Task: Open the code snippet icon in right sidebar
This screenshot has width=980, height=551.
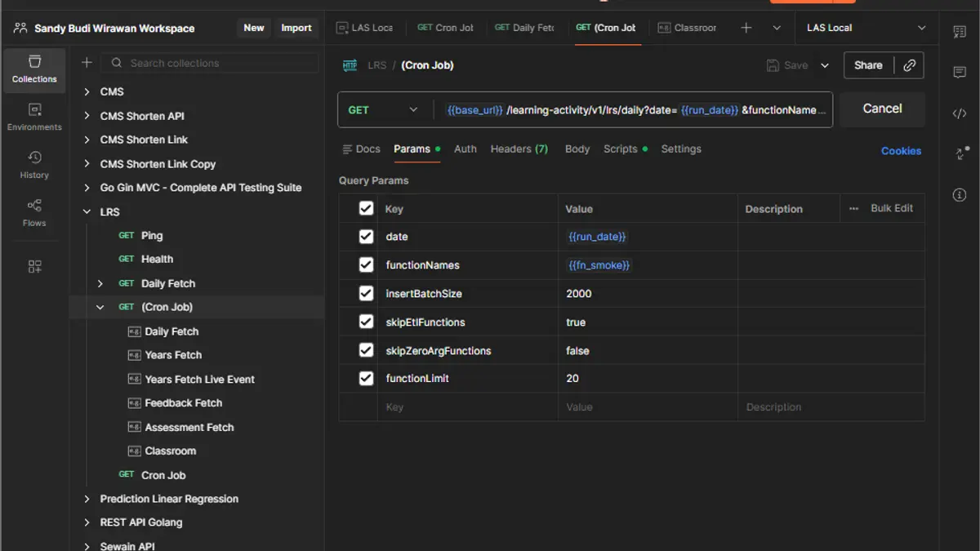Action: 960,113
